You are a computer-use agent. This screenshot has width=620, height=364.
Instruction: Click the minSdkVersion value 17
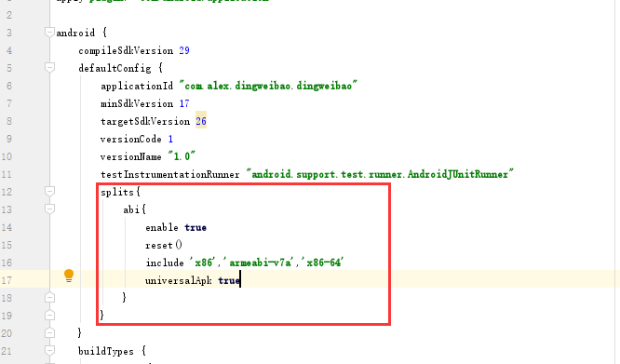coord(184,103)
